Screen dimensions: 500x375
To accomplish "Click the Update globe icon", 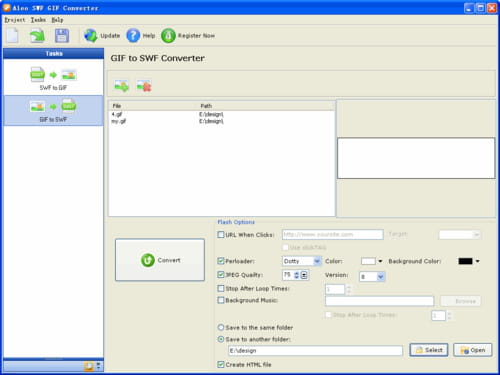I will (90, 35).
